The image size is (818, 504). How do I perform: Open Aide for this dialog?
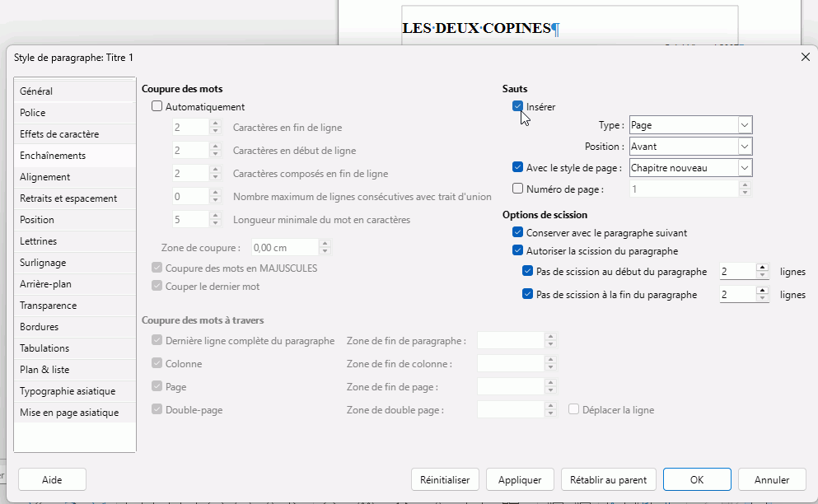pos(52,479)
